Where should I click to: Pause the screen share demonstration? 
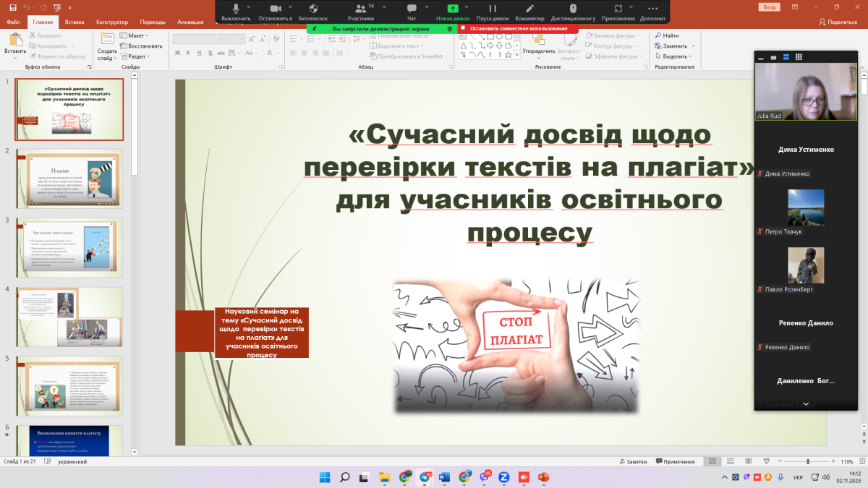point(492,9)
